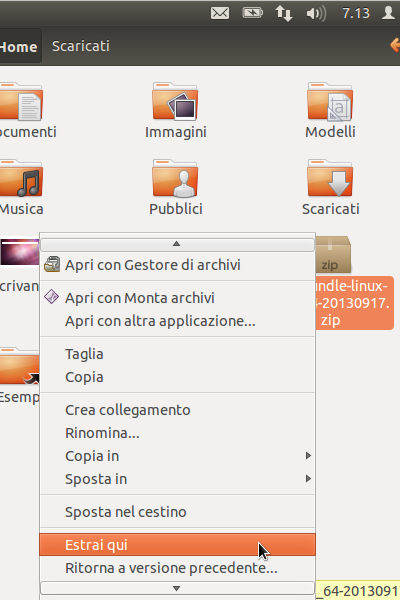Choose Apri con Monta archivi
The height and width of the screenshot is (600, 400).
point(177,298)
